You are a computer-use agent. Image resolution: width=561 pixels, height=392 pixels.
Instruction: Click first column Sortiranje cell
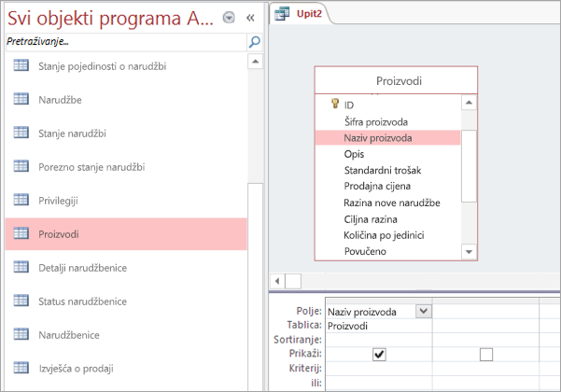[x=379, y=340]
